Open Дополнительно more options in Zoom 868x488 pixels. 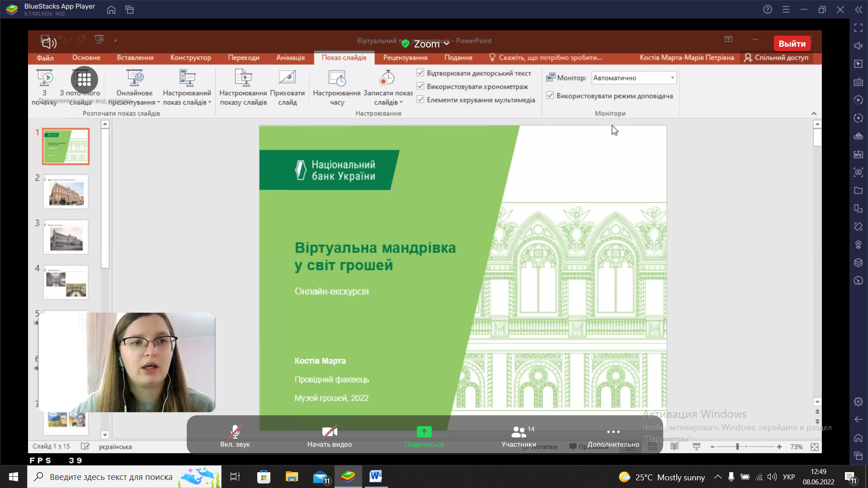[613, 436]
